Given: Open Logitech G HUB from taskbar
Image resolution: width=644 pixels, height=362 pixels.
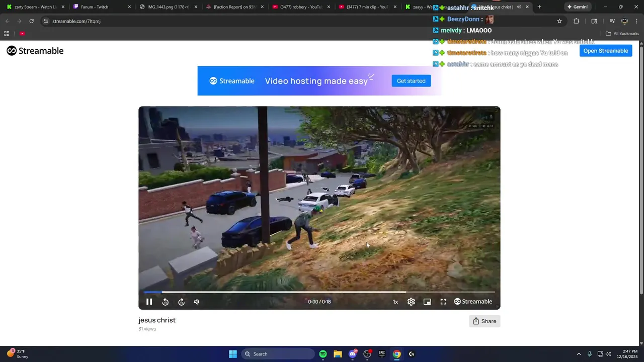Looking at the screenshot, I should click(x=412, y=354).
